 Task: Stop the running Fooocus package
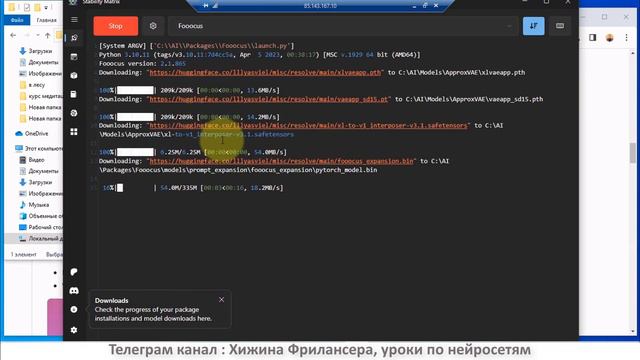click(x=116, y=26)
